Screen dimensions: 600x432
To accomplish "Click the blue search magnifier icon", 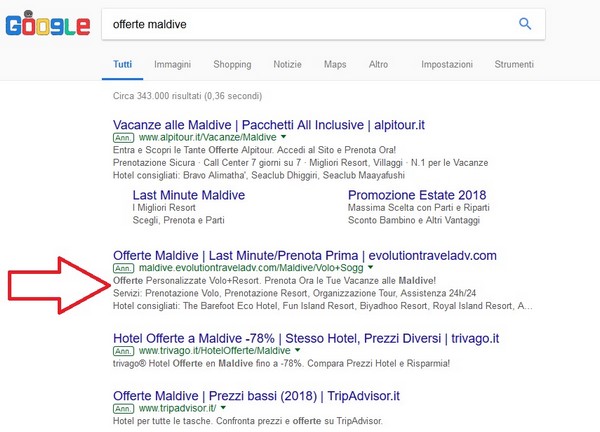I will (525, 24).
